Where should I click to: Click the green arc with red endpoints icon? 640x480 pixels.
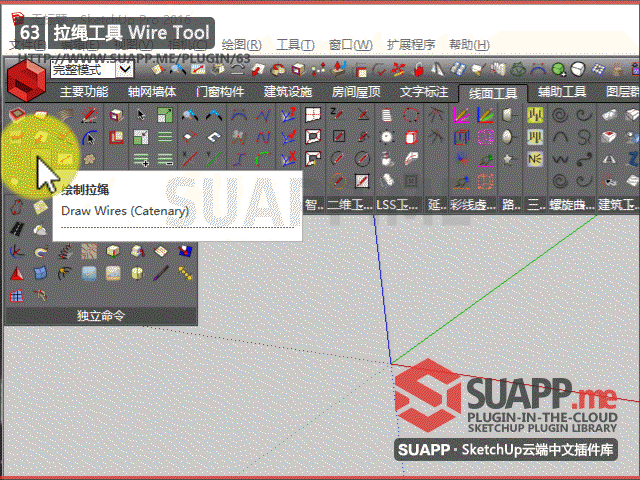(263, 159)
